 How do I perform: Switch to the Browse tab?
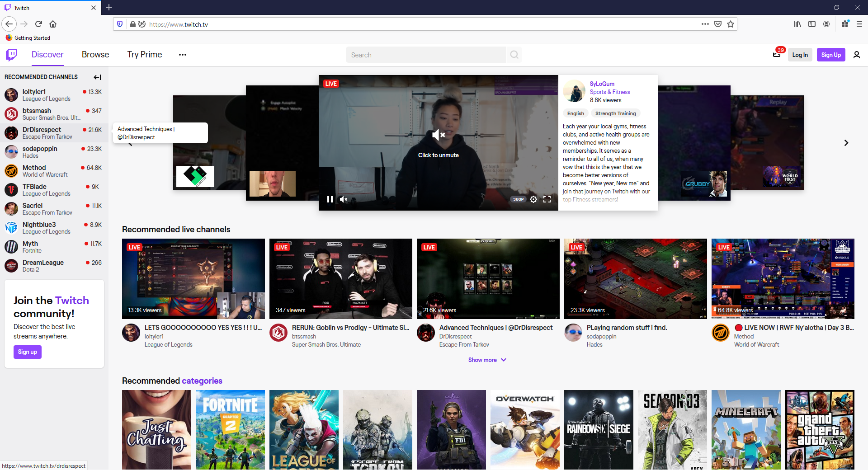coord(95,55)
